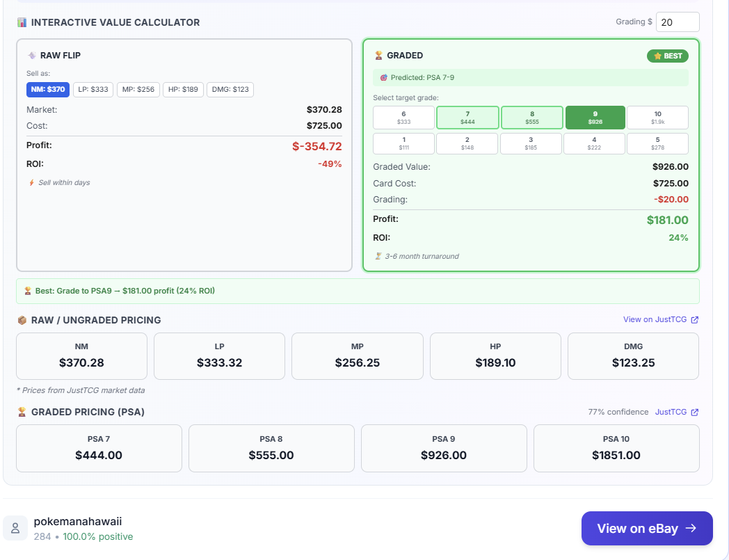
Task: Click the coin icon beside Raw / Ungraded Pricing
Action: click(x=22, y=320)
